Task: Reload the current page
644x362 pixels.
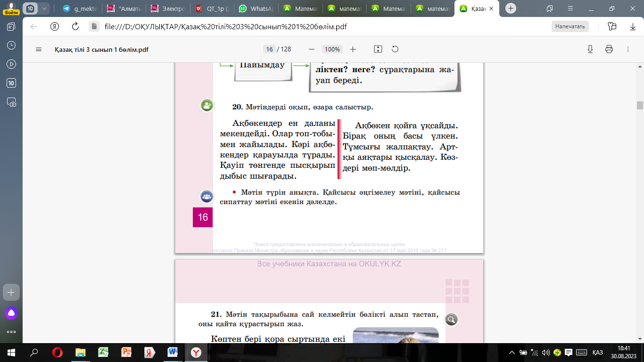Action: point(75,26)
